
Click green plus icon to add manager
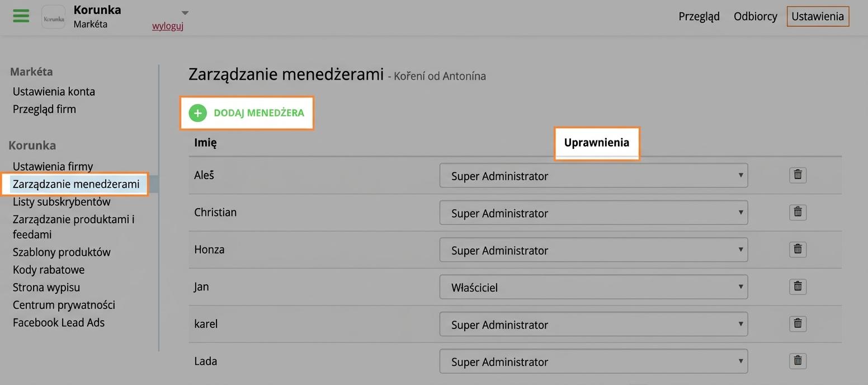(197, 113)
